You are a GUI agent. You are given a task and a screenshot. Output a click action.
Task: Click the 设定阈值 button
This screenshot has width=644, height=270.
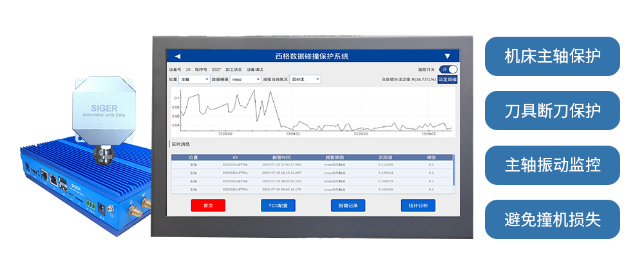point(448,79)
